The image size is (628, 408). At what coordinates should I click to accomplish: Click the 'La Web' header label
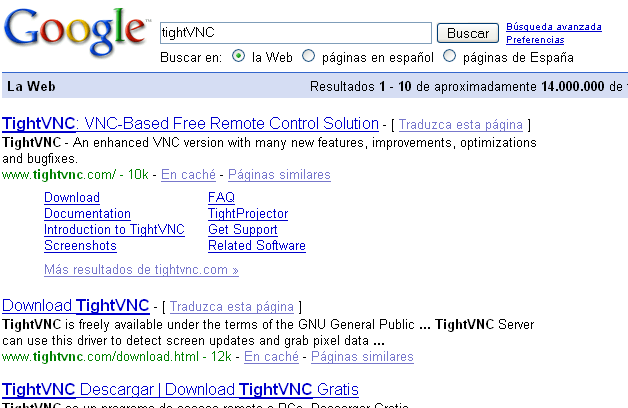[x=31, y=86]
